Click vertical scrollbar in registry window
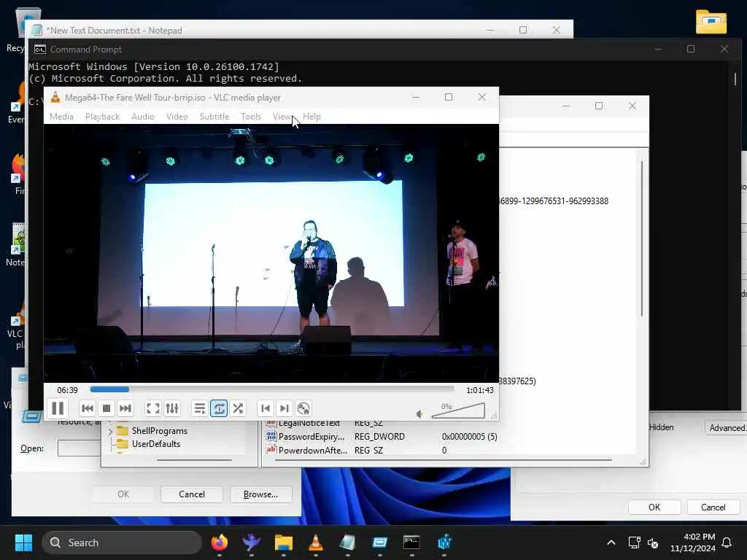747x560 pixels. 642,238
